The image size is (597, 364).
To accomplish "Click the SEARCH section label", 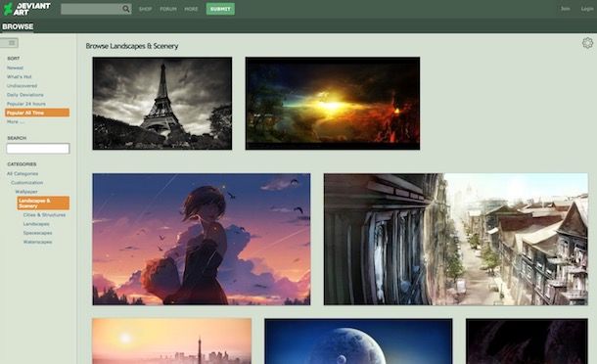I will tap(17, 138).
